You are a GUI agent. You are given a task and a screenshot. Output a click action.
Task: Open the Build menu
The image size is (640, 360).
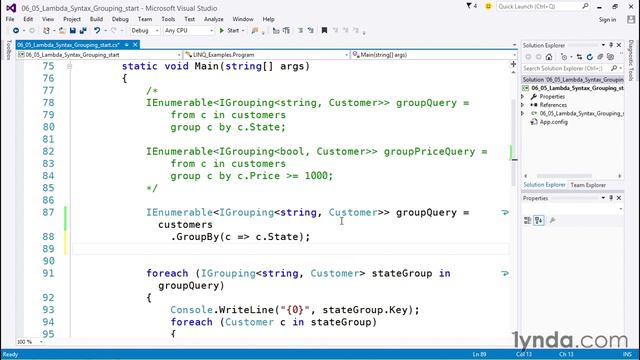coord(96,19)
